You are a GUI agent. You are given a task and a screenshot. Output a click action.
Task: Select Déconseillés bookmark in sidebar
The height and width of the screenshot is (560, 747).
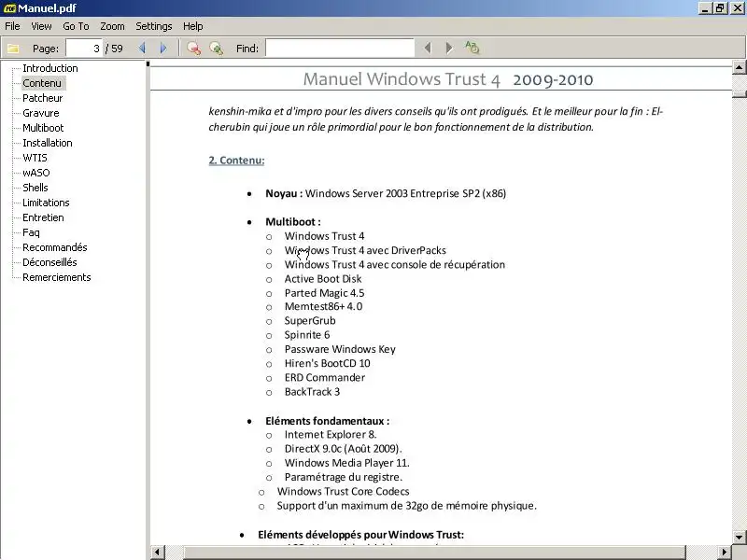pyautogui.click(x=49, y=262)
